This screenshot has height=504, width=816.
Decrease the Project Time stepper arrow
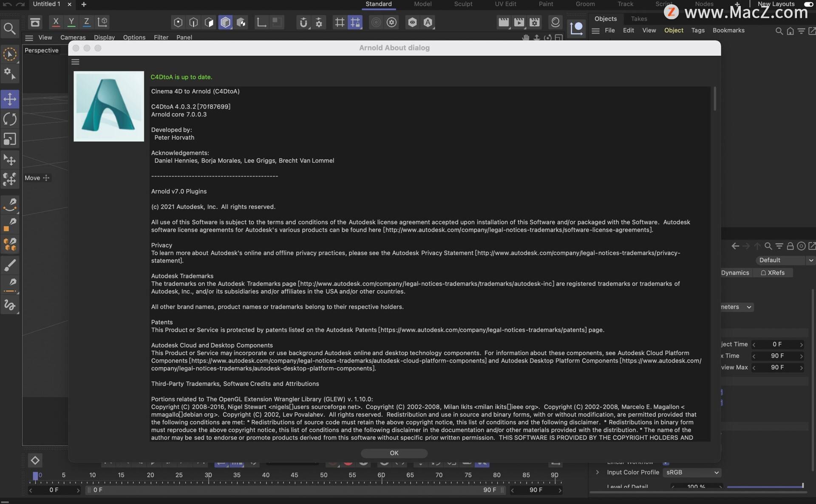[754, 345]
